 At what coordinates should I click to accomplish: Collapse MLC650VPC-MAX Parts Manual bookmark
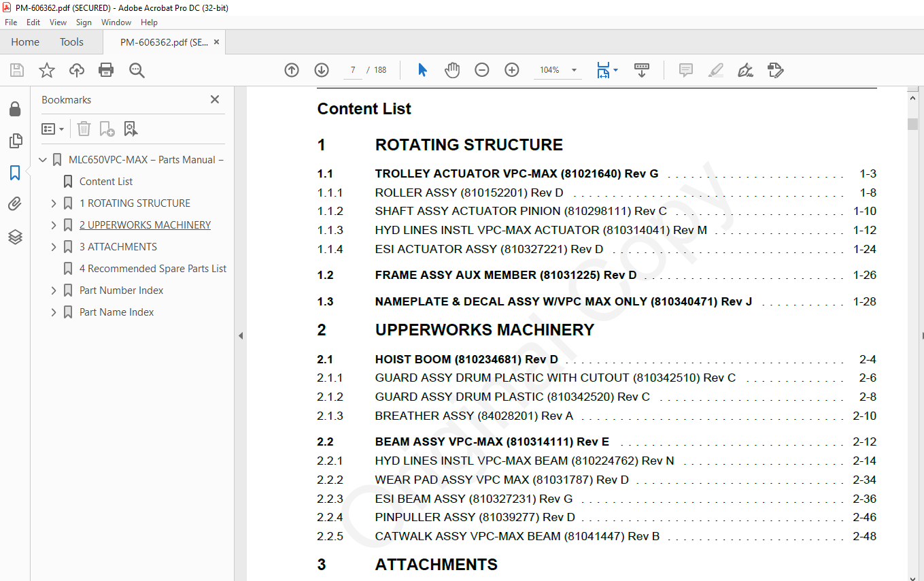click(x=43, y=160)
